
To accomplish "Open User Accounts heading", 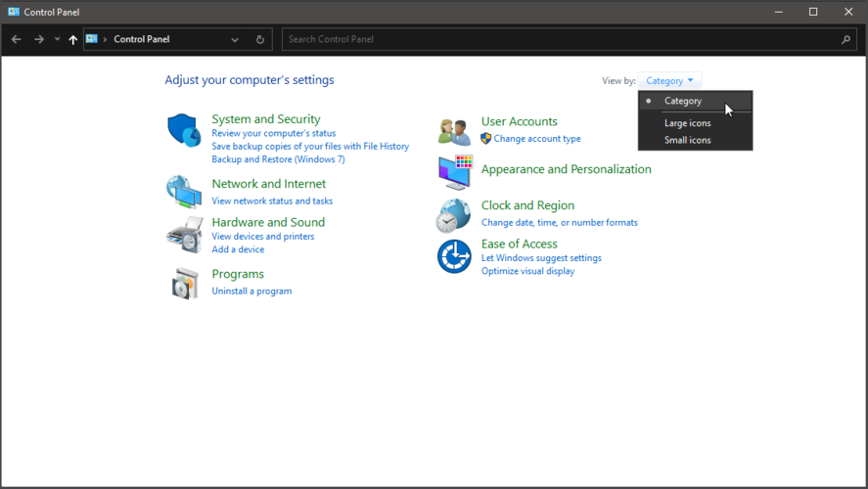I will coord(519,121).
